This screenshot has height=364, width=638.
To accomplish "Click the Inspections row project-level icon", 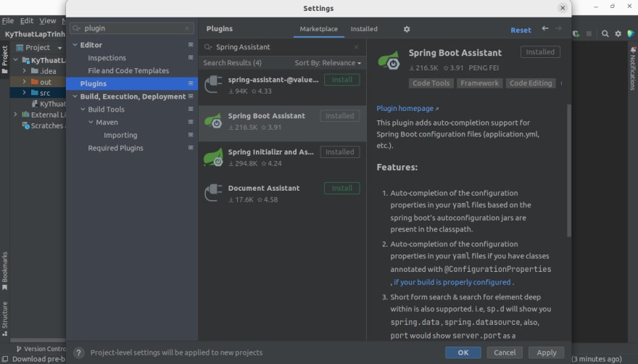I will point(191,58).
